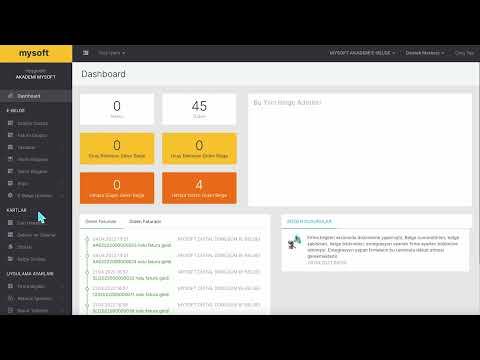Screen dimensions: 480x360
Task: Open the Sistem Duyuruları tab
Action: tap(309, 221)
